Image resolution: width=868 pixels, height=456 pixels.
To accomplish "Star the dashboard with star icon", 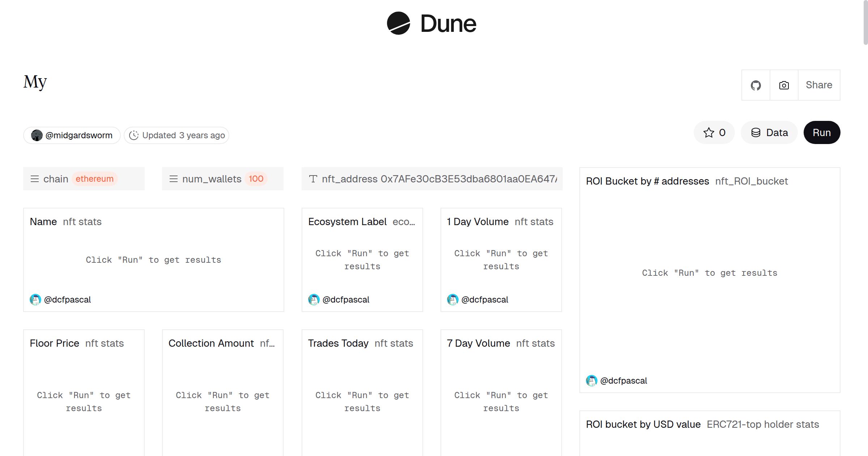I will click(709, 133).
